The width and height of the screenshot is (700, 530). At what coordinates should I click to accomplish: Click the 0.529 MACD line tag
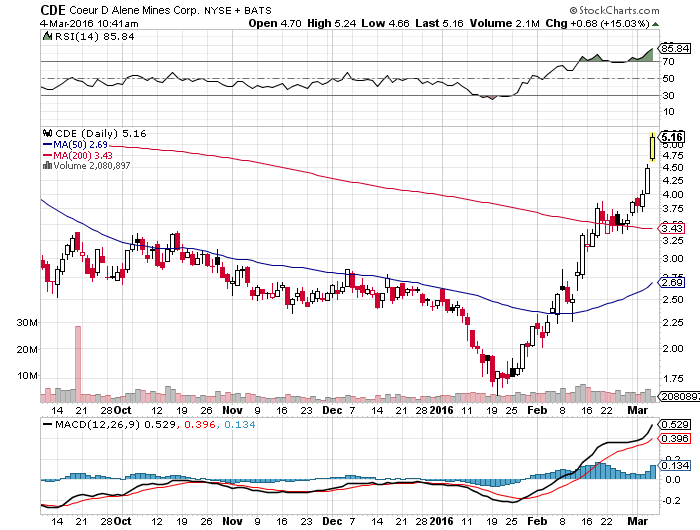click(675, 424)
